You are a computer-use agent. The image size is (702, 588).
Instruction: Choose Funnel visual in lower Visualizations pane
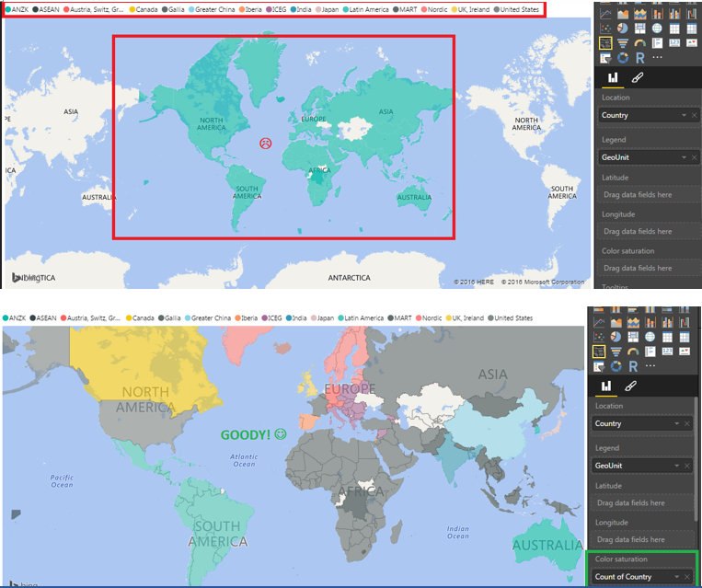pos(616,352)
